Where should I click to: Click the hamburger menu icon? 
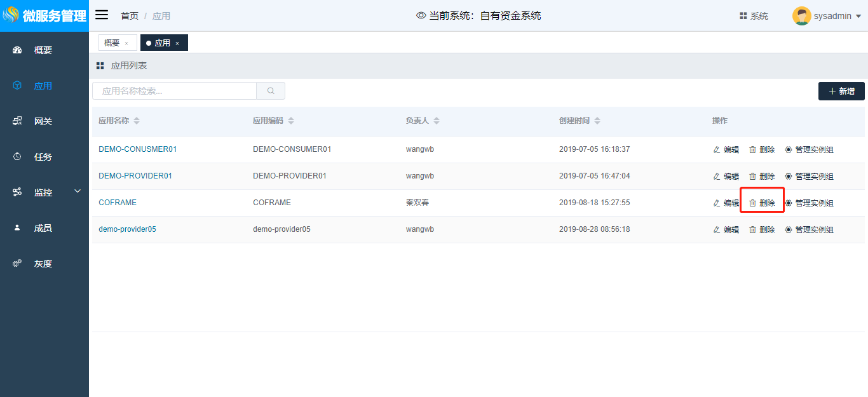102,15
